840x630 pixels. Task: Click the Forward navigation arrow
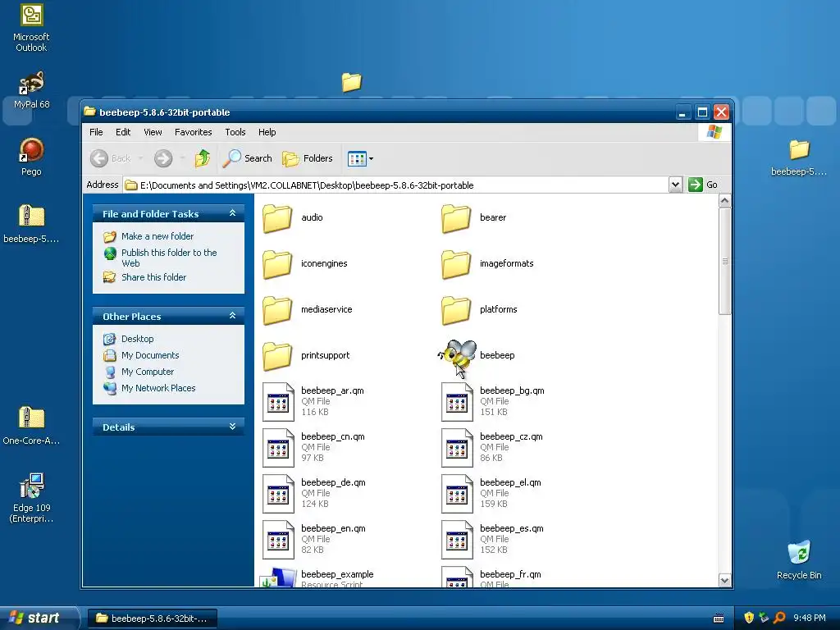[x=163, y=158]
